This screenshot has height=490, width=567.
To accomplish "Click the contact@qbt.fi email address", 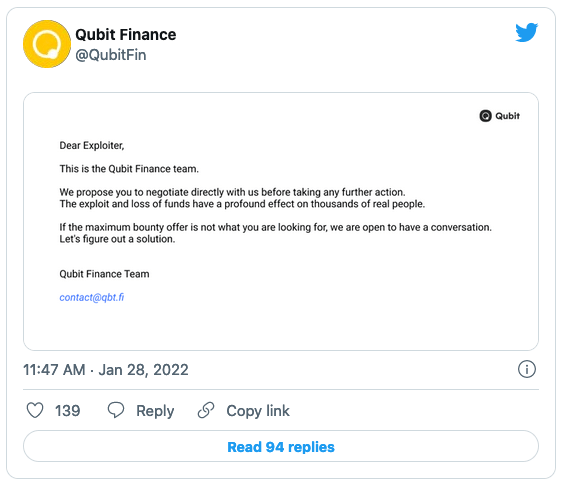I will [x=91, y=297].
